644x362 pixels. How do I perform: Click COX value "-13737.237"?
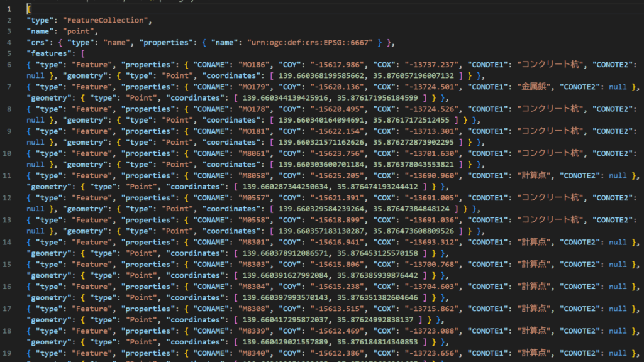point(431,65)
